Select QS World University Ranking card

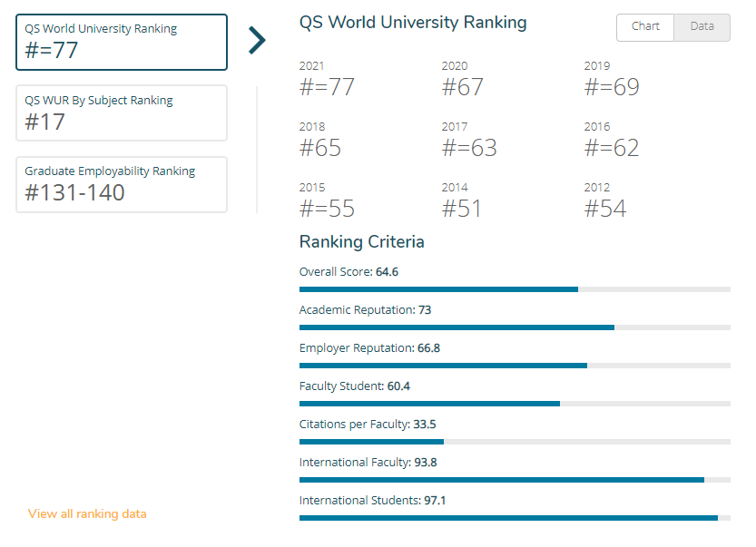point(122,43)
